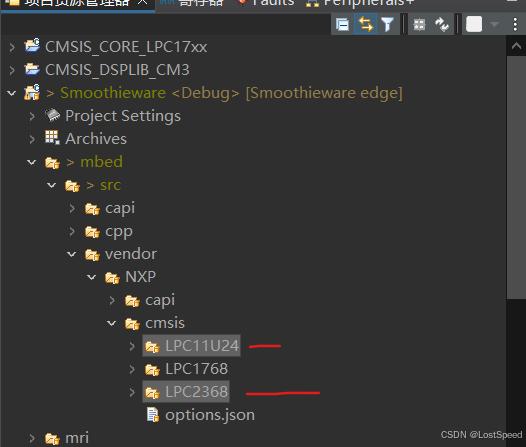Click the Smoothieware project icon
This screenshot has height=447, width=526.
pyautogui.click(x=32, y=92)
